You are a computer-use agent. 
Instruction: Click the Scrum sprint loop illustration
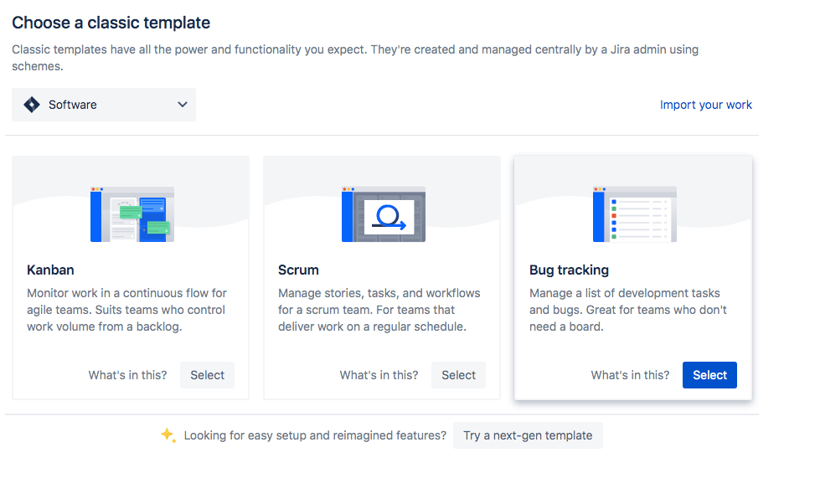click(x=384, y=214)
